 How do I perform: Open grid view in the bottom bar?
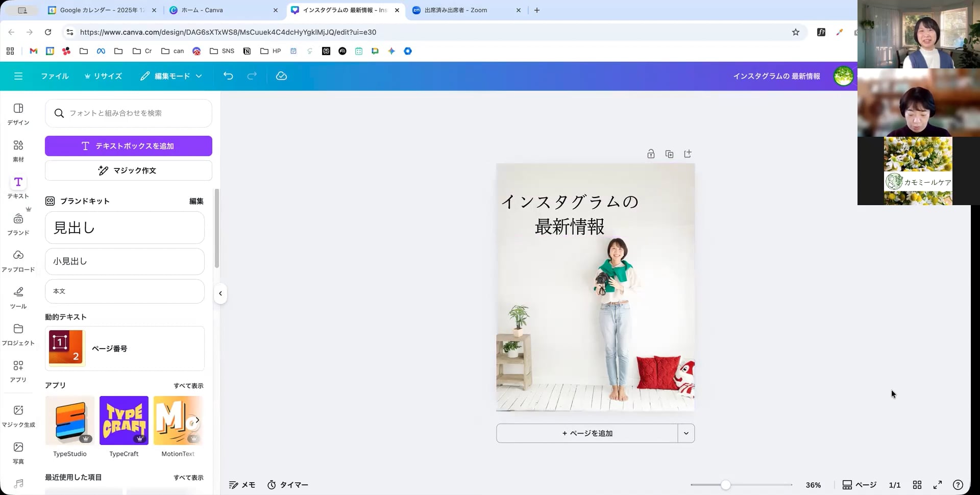(917, 485)
